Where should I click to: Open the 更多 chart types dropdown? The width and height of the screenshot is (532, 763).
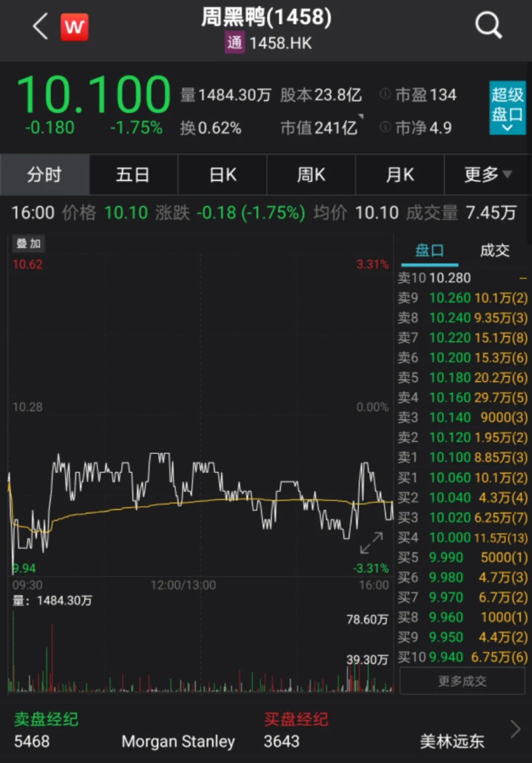[488, 174]
